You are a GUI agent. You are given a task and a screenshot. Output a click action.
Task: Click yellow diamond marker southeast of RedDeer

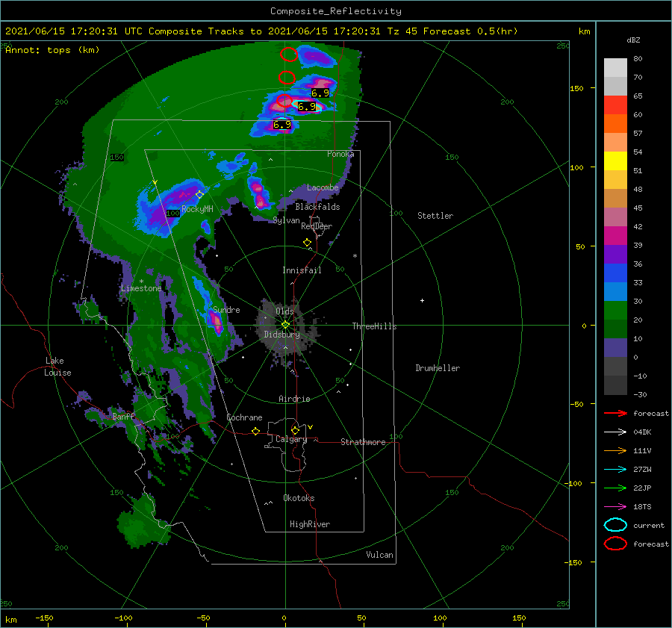pos(307,243)
